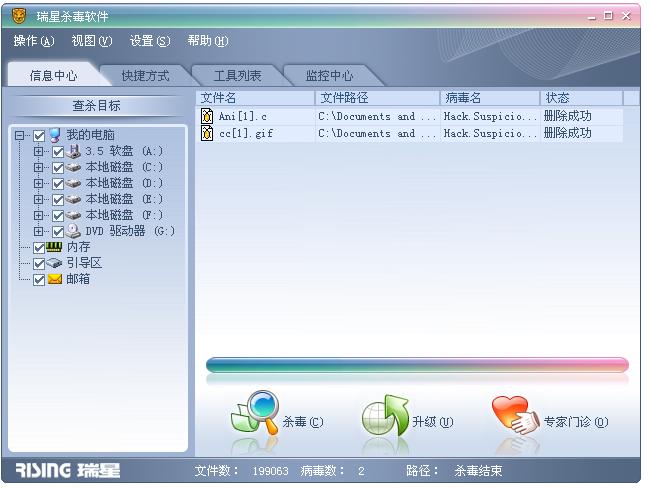Click the 删除成功 status for Ani[1].c

tap(568, 116)
